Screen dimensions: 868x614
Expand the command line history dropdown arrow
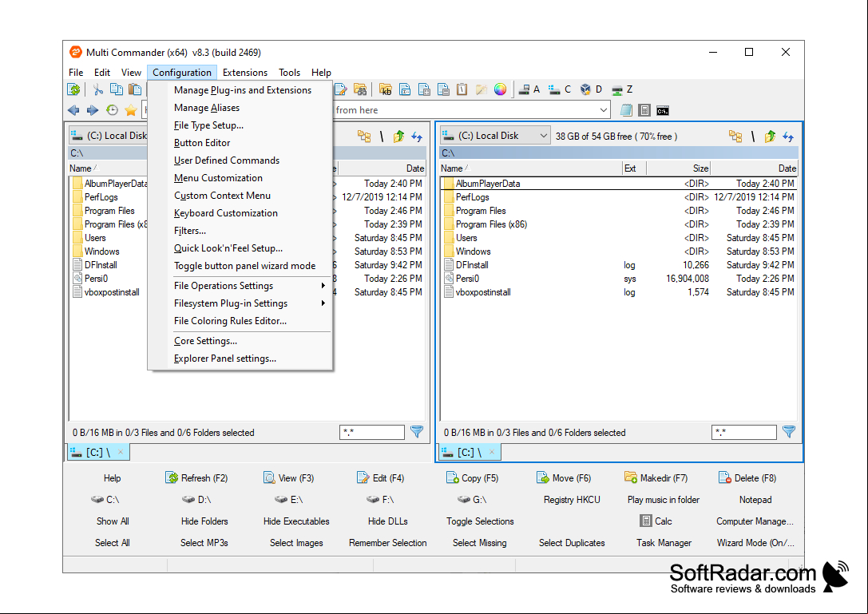[x=604, y=110]
